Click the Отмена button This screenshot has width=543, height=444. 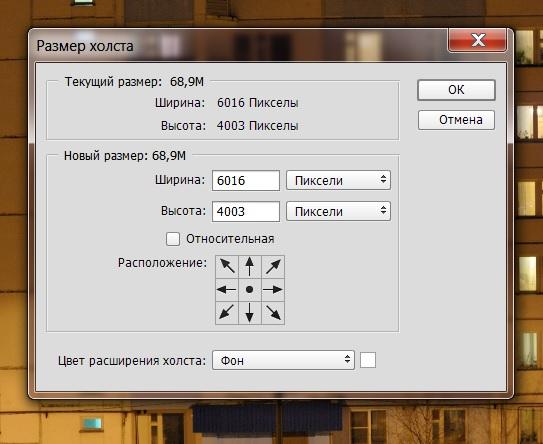456,120
